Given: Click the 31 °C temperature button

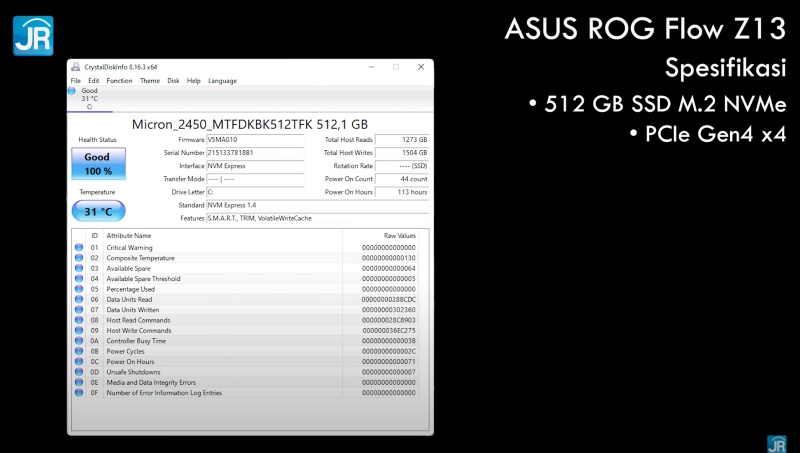Looking at the screenshot, I should click(98, 211).
